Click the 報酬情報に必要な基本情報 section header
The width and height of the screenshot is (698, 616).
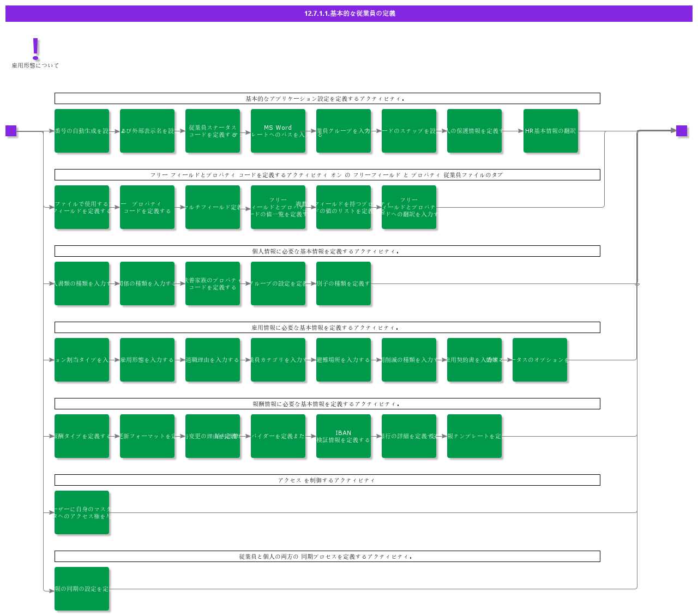pyautogui.click(x=327, y=404)
